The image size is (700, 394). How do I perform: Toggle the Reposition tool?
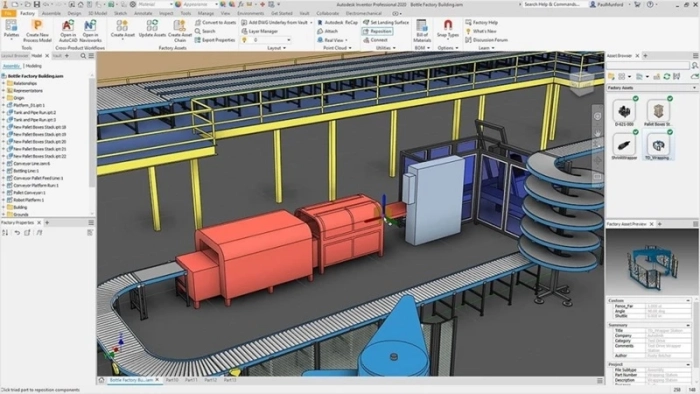(x=377, y=31)
